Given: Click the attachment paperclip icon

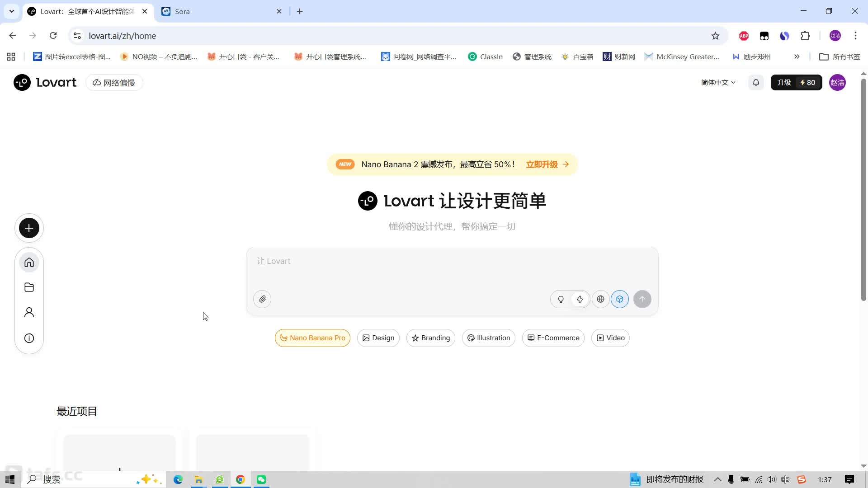Looking at the screenshot, I should point(262,299).
